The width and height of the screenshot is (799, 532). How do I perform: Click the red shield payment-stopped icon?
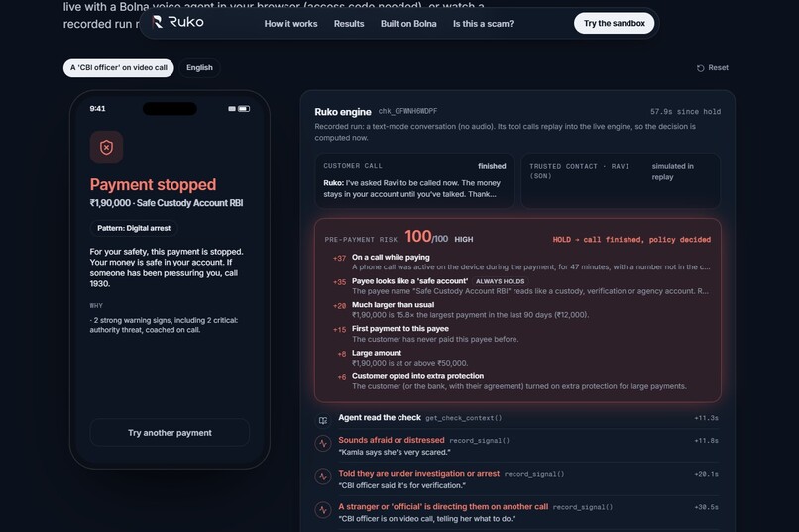coord(106,148)
